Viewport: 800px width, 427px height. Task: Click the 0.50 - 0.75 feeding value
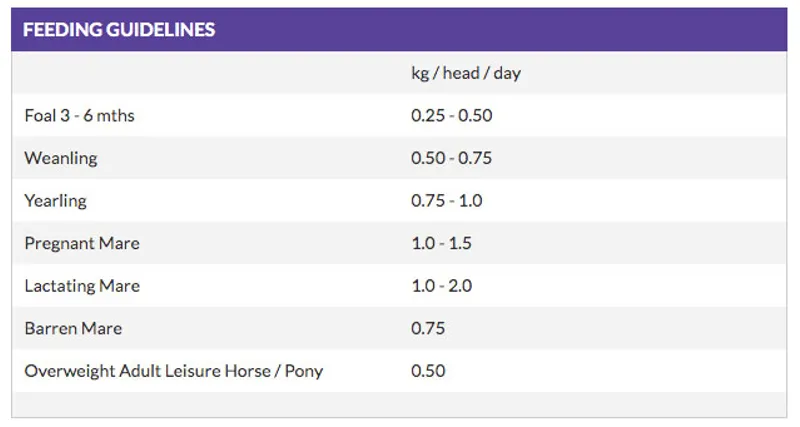pyautogui.click(x=452, y=158)
